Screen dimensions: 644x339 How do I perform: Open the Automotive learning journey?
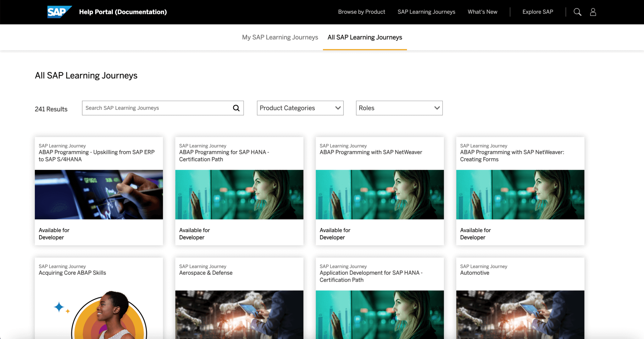click(x=474, y=273)
